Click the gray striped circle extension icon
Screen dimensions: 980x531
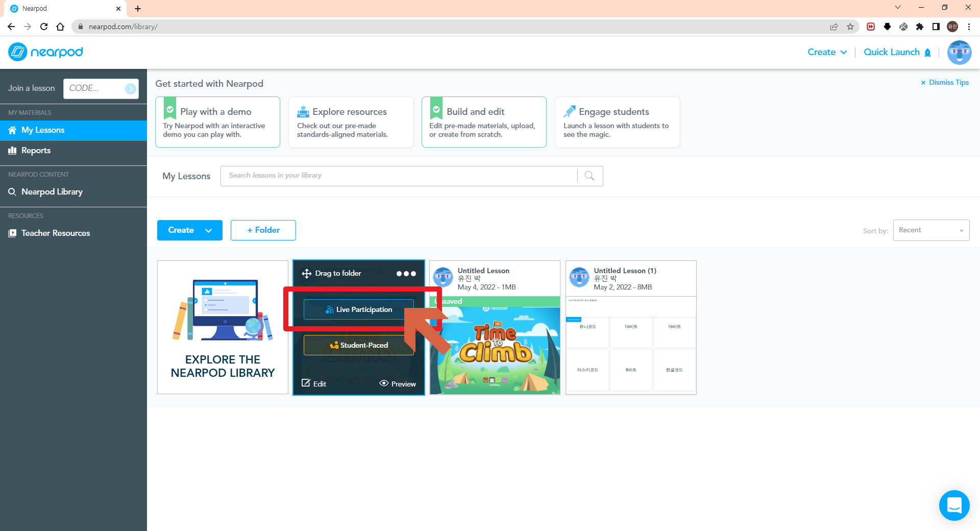point(903,27)
